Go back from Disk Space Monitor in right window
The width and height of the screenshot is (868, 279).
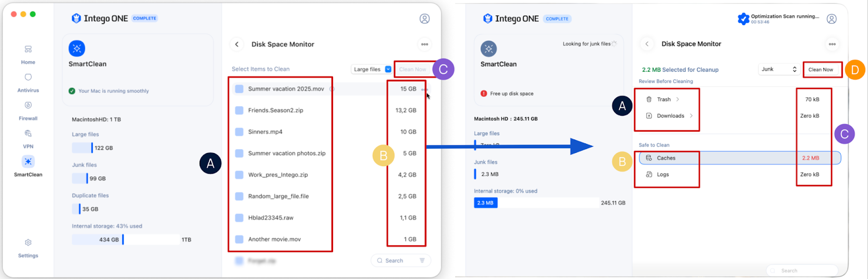[x=647, y=44]
